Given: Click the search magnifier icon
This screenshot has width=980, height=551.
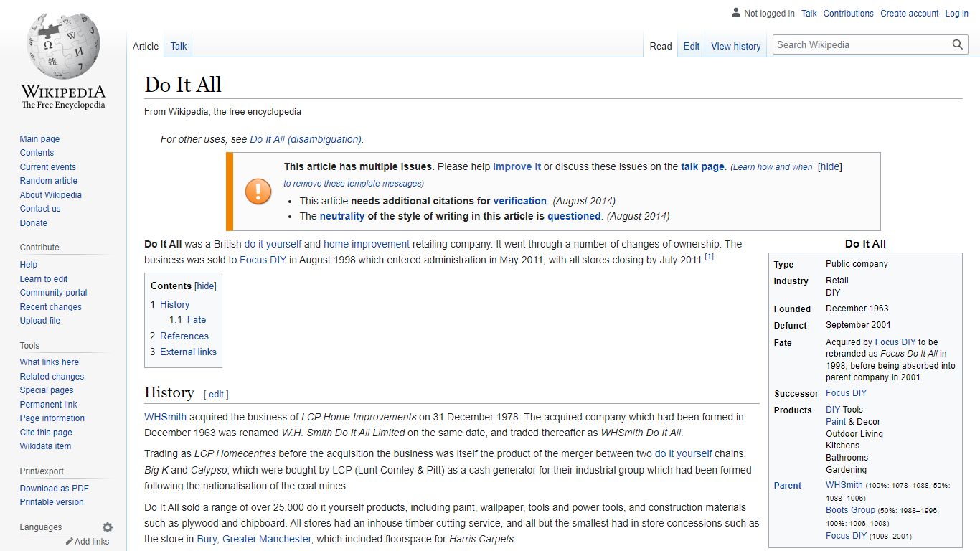Looking at the screenshot, I should pos(958,44).
